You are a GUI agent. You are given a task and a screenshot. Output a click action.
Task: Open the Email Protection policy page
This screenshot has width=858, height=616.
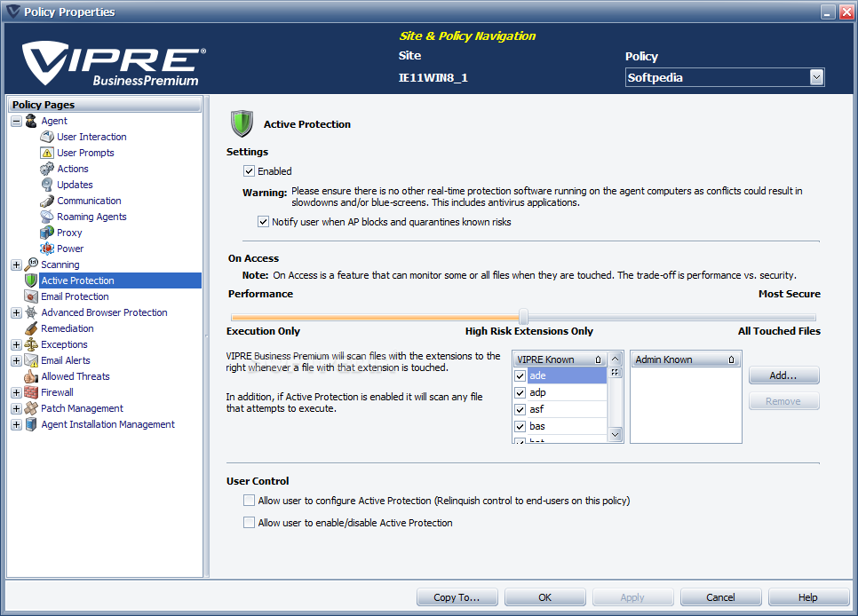[x=75, y=296]
